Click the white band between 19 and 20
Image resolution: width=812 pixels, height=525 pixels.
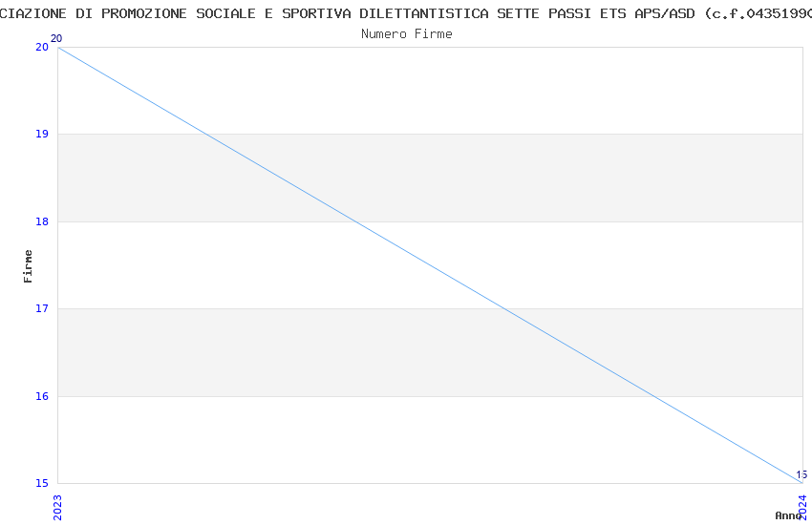click(478, 91)
